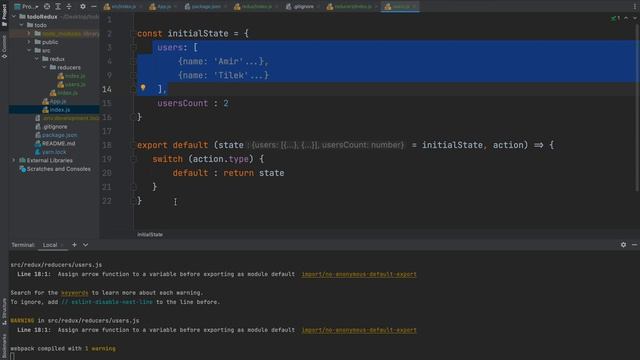Click the state parameter inlay type hint
Screen dimensions: 640x360
tap(325, 145)
